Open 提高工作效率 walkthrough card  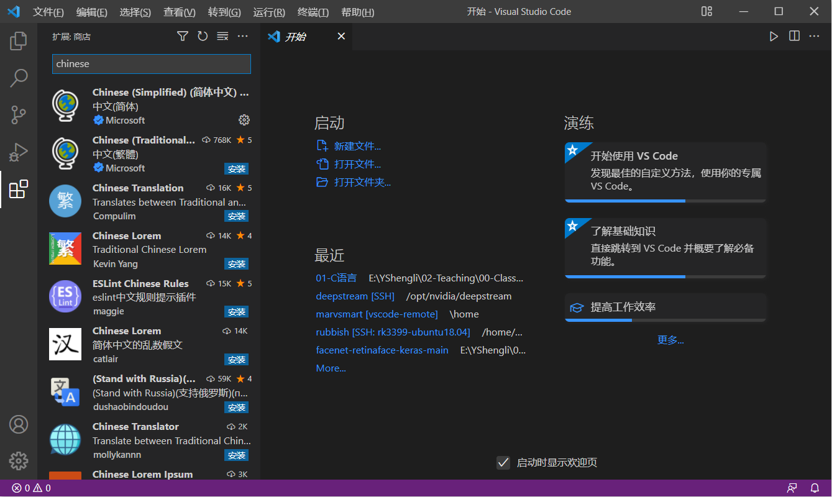pos(665,308)
